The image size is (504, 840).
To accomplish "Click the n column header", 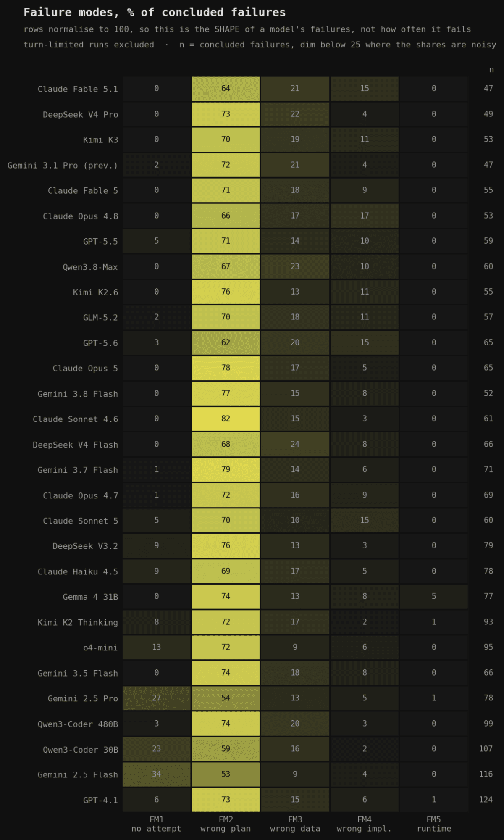I will click(491, 70).
